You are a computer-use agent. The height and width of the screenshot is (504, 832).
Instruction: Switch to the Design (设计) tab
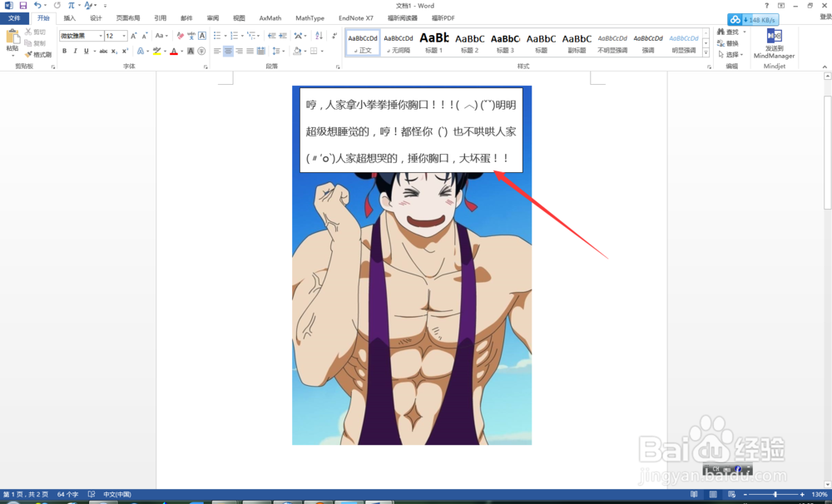(96, 18)
